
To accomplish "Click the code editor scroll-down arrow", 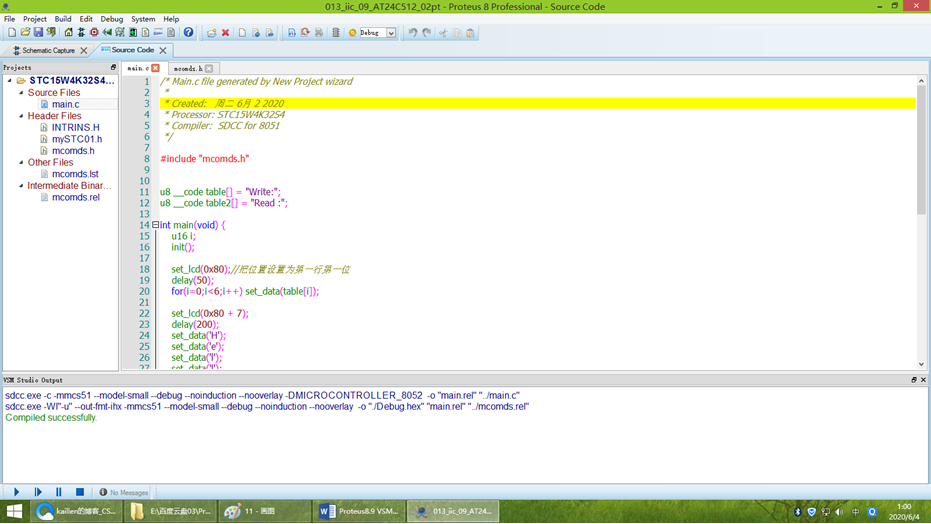I will [x=921, y=364].
